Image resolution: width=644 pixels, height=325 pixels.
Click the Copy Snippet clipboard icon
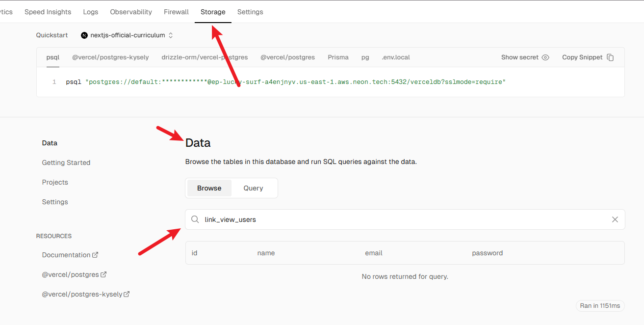pyautogui.click(x=610, y=57)
